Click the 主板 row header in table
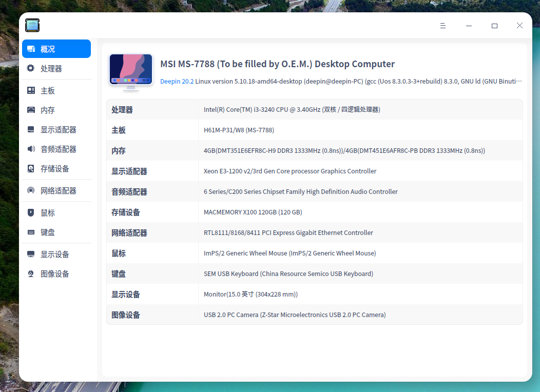 (119, 130)
